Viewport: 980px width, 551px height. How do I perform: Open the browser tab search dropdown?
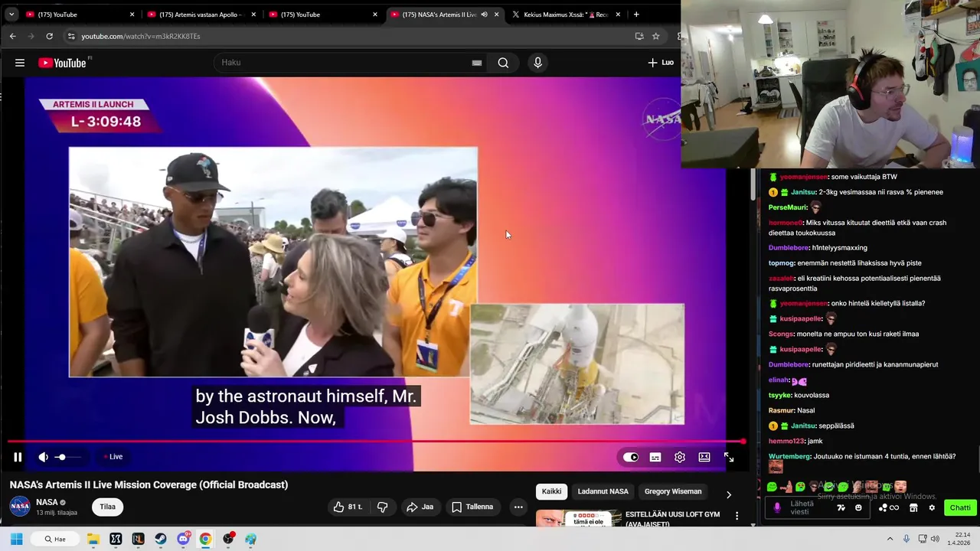click(11, 15)
